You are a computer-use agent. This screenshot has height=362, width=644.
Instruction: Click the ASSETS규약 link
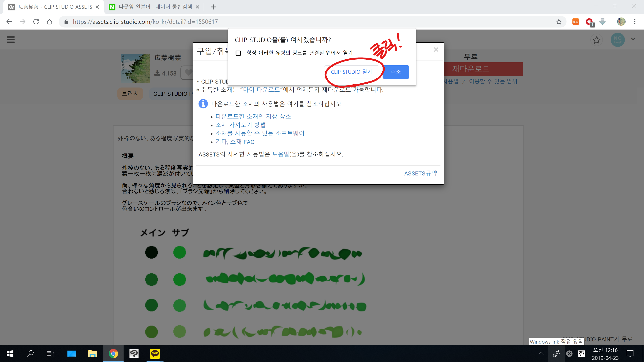click(x=421, y=173)
